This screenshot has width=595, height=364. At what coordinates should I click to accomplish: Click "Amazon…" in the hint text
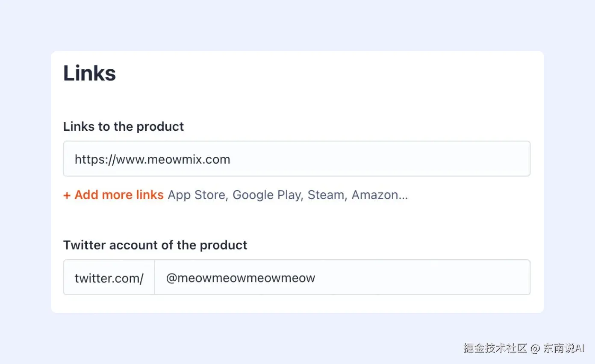pos(380,195)
